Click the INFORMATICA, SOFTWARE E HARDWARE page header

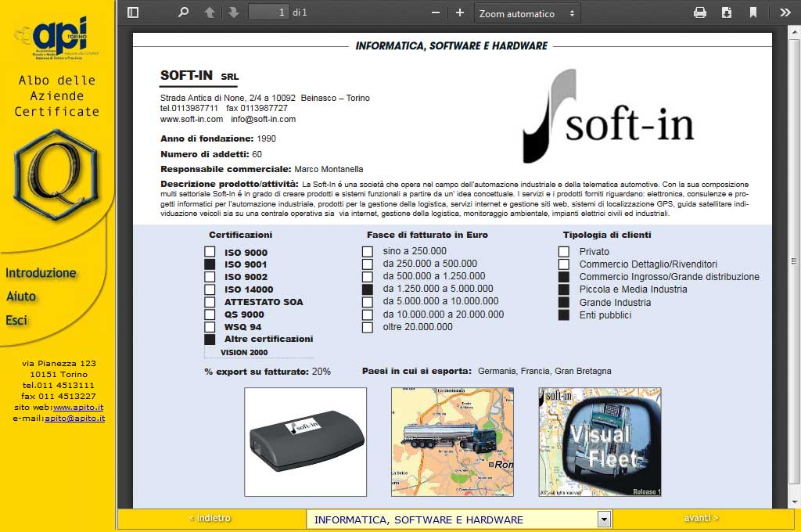pyautogui.click(x=451, y=46)
